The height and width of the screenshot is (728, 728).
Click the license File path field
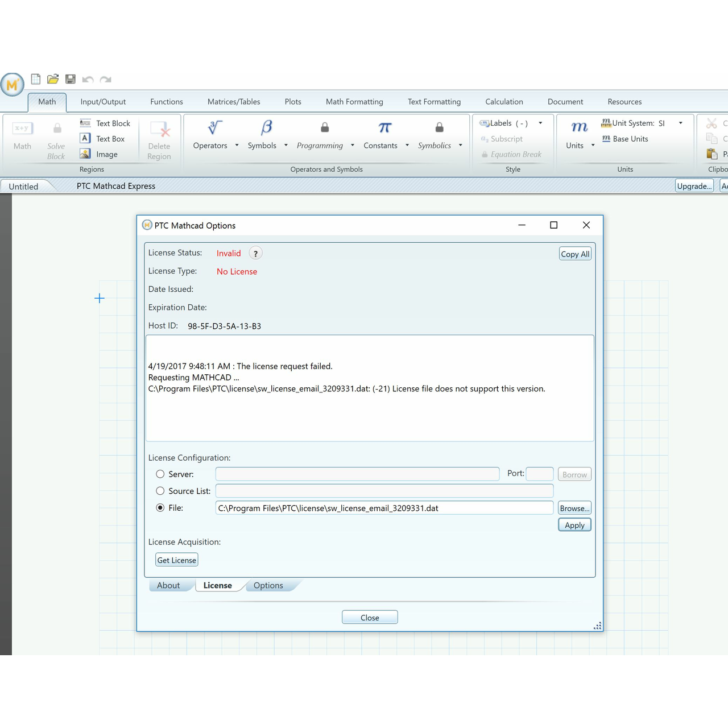click(384, 508)
